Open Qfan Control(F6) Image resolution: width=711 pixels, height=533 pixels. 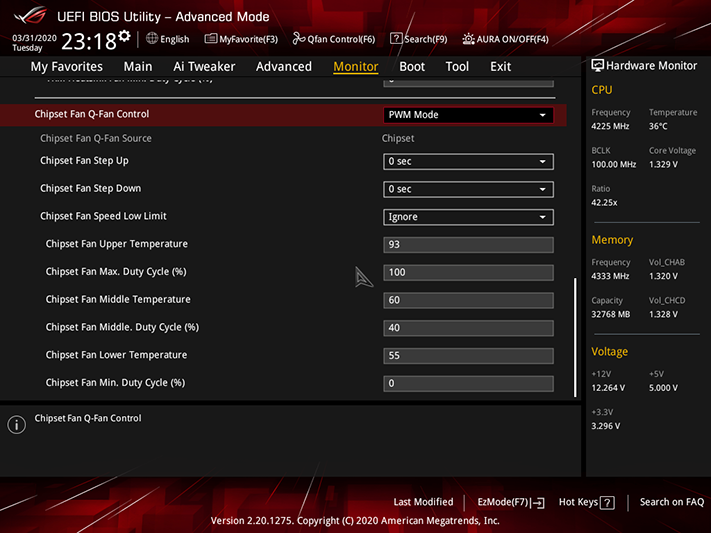coord(334,39)
